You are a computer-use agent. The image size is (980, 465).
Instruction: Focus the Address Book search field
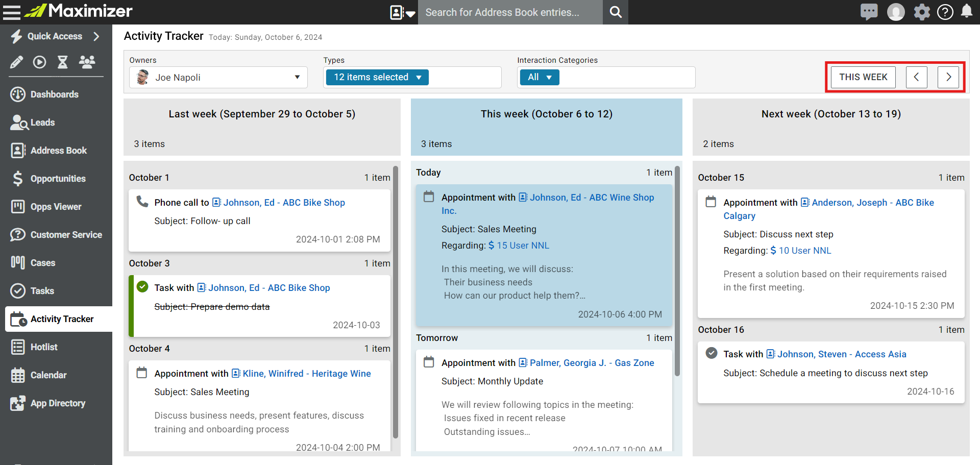[510, 12]
